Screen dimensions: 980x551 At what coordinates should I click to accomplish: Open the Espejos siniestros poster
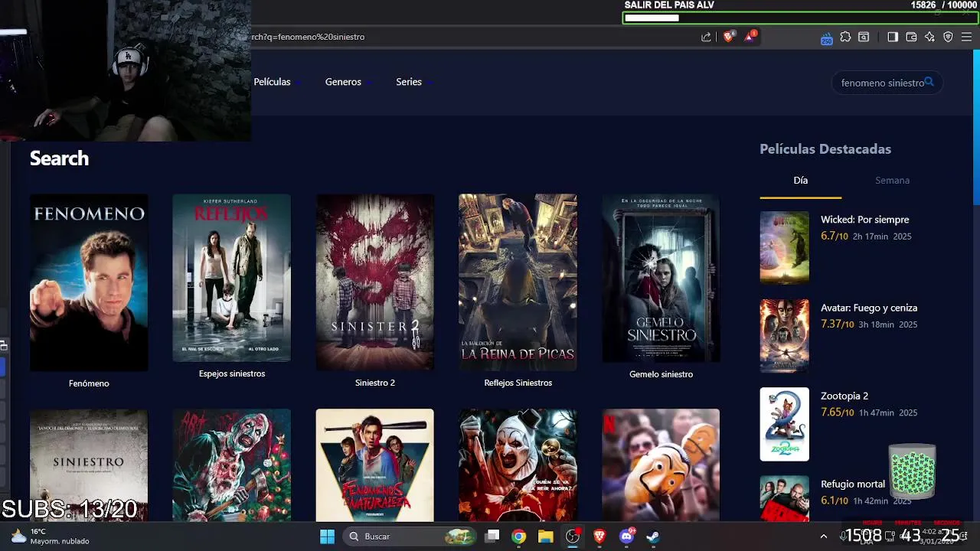[232, 278]
